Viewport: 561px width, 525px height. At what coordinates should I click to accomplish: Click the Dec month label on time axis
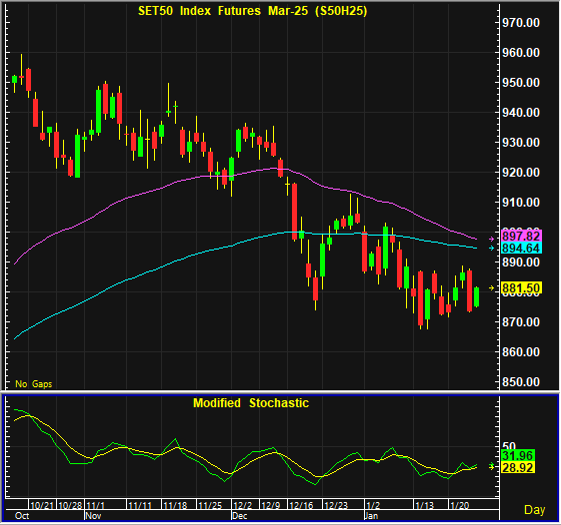coord(239,516)
